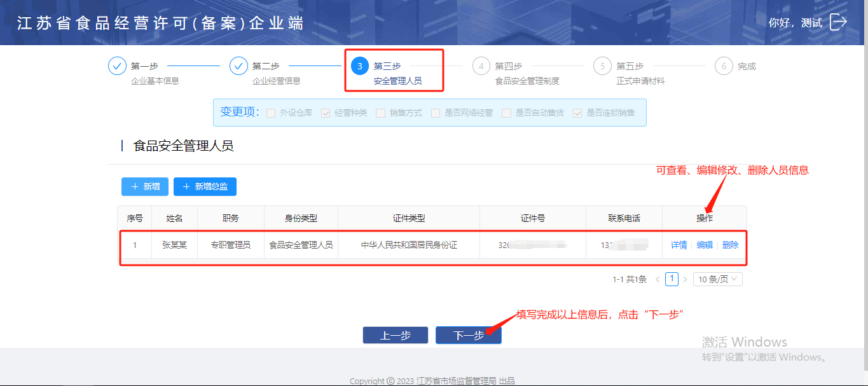Click the step 1 checkmark circle icon
The width and height of the screenshot is (868, 386).
point(117,66)
